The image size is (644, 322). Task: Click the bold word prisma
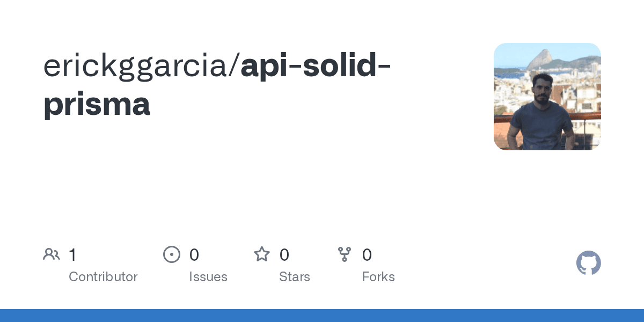(97, 104)
